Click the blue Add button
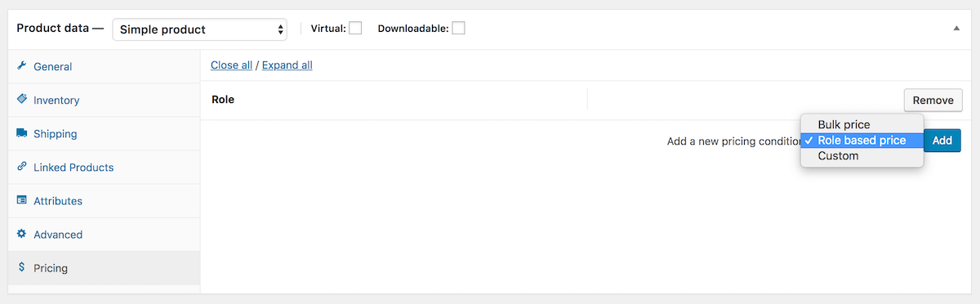 [x=942, y=141]
